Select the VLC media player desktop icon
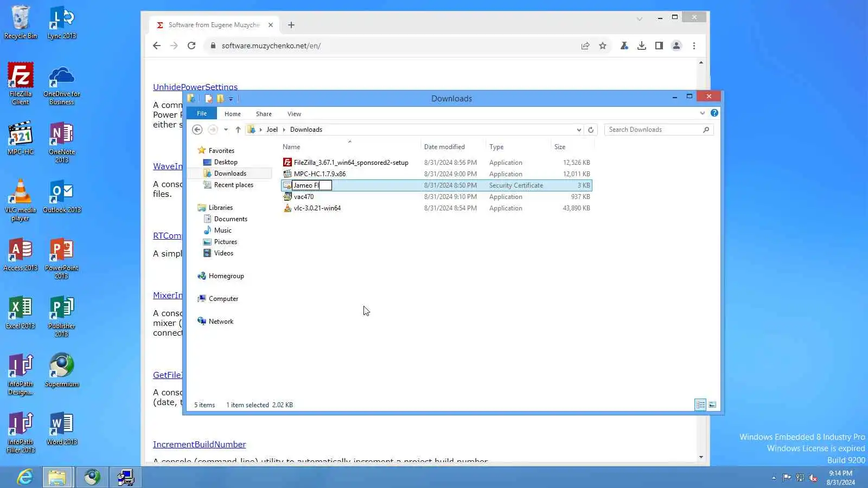868x488 pixels. coord(21,200)
